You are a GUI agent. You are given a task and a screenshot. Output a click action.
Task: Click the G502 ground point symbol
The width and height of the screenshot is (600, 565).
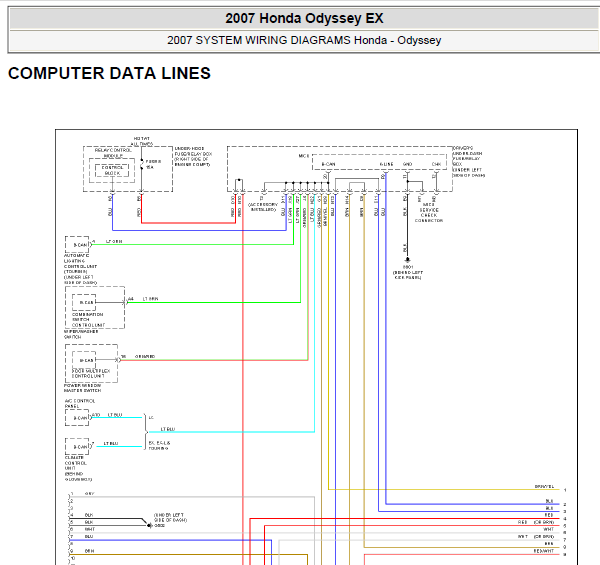pyautogui.click(x=149, y=526)
